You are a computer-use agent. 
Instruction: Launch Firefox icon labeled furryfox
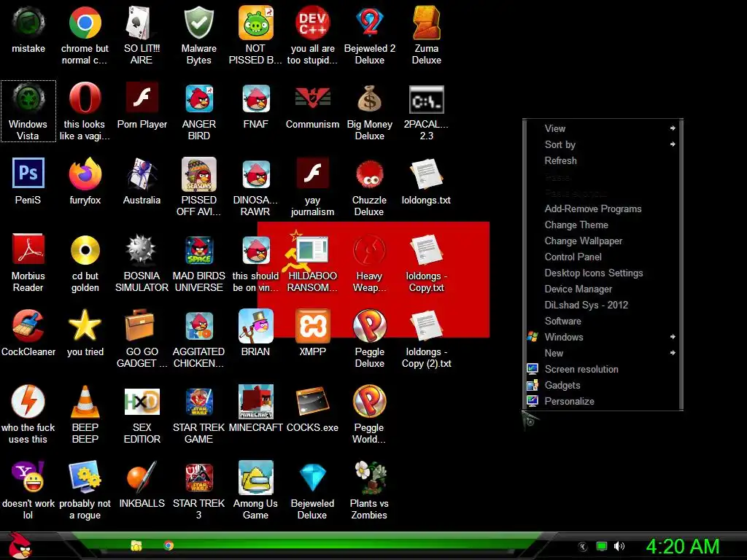point(85,174)
